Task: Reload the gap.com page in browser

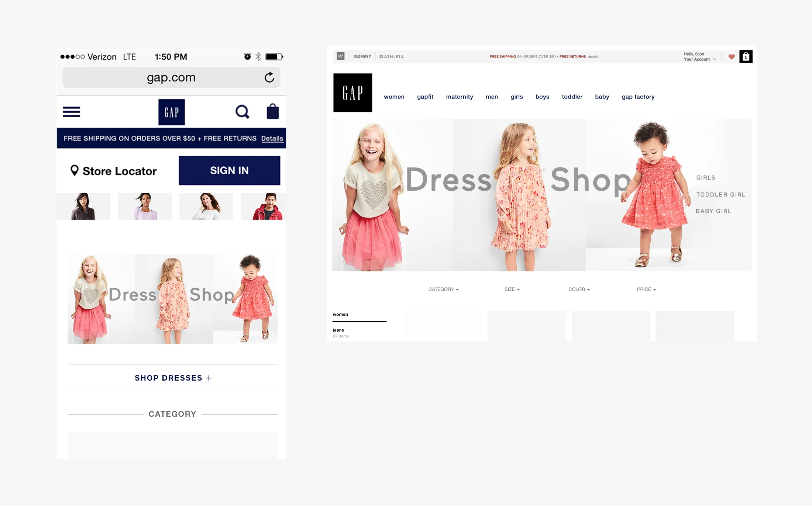Action: [x=269, y=77]
